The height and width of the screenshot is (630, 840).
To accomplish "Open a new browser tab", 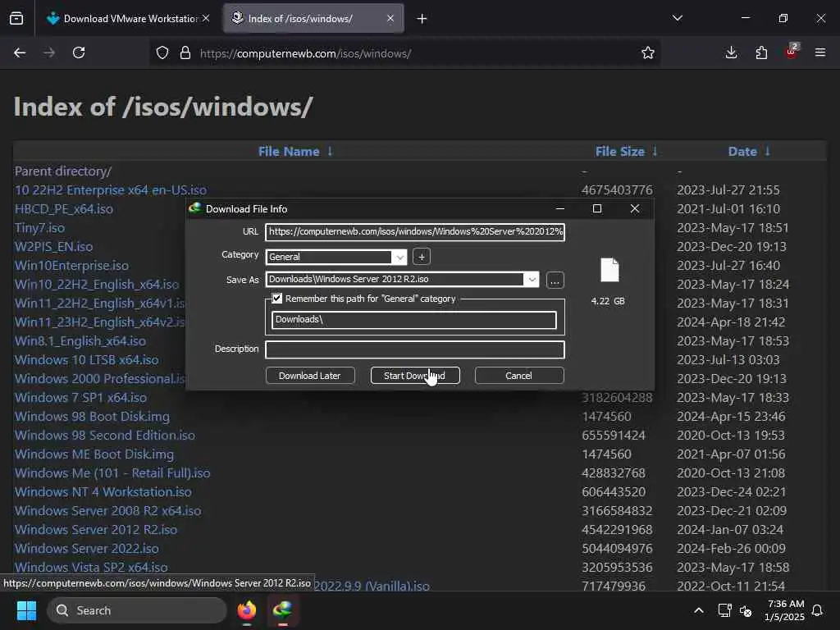I will (422, 19).
